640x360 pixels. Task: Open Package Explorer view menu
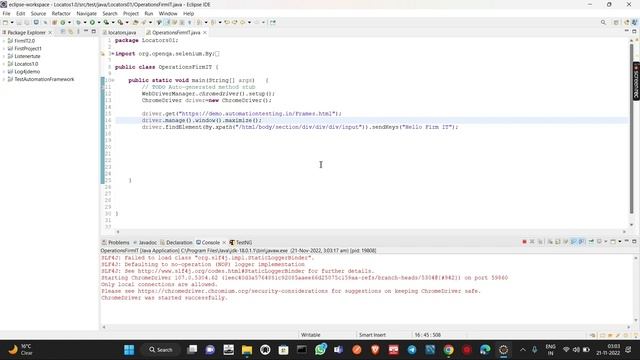point(78,32)
